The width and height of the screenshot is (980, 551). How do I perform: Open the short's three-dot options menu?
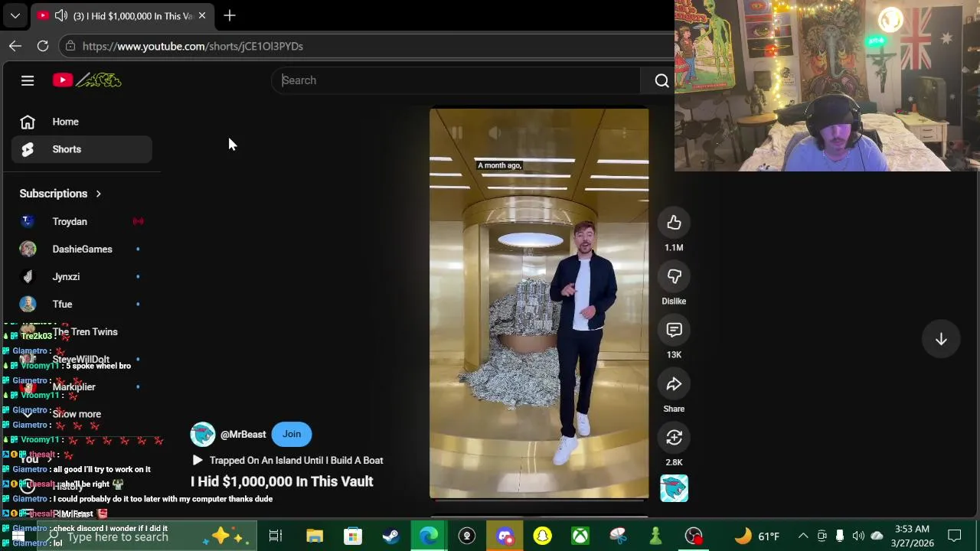(624, 133)
